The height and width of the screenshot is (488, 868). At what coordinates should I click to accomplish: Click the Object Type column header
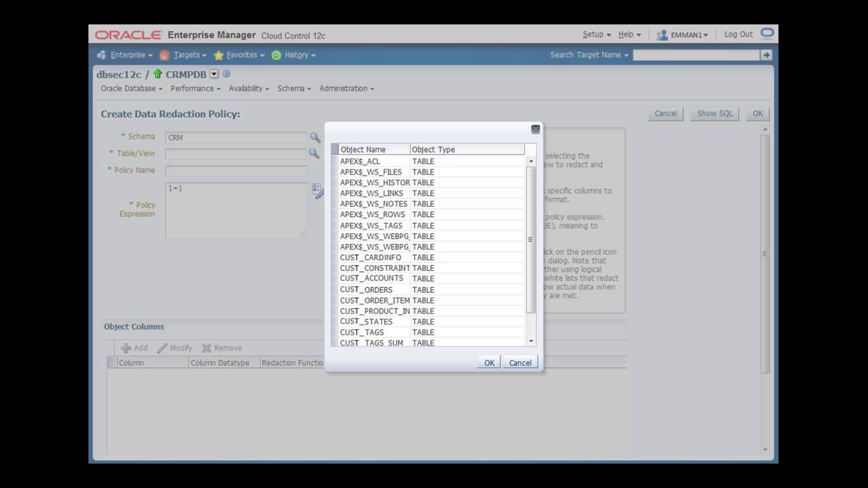coord(467,149)
